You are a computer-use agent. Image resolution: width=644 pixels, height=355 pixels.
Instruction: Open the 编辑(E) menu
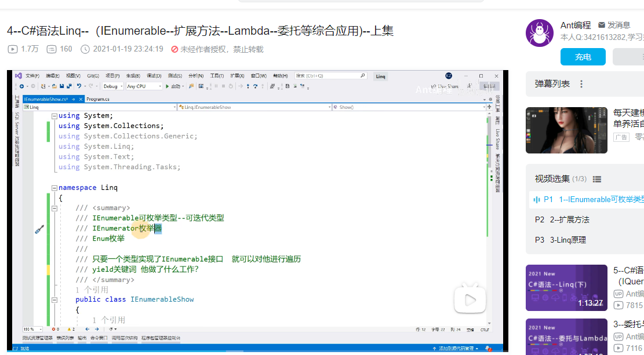coord(53,76)
